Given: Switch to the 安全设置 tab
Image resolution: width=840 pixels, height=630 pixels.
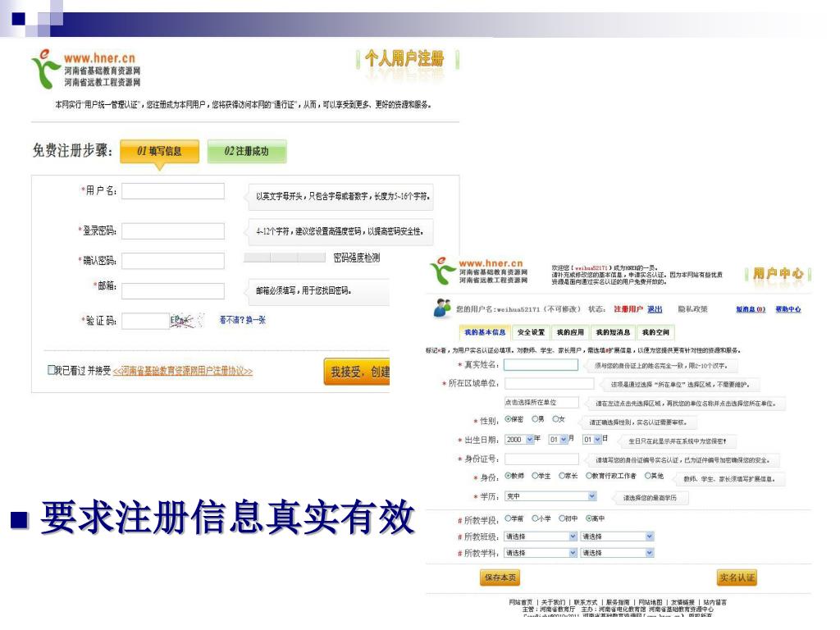Looking at the screenshot, I should coord(531,332).
